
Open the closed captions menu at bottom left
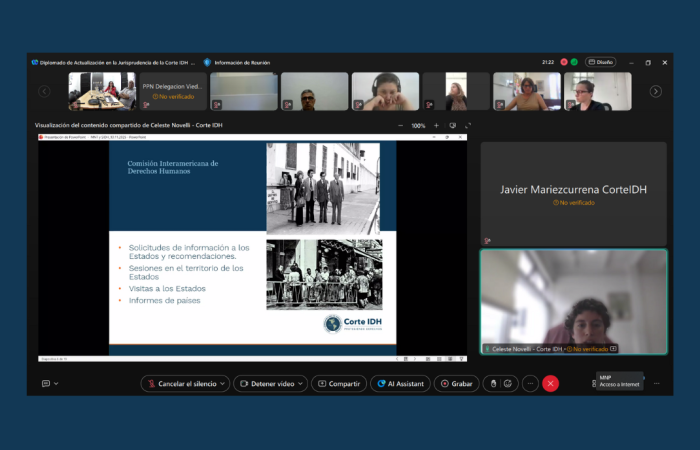50,383
